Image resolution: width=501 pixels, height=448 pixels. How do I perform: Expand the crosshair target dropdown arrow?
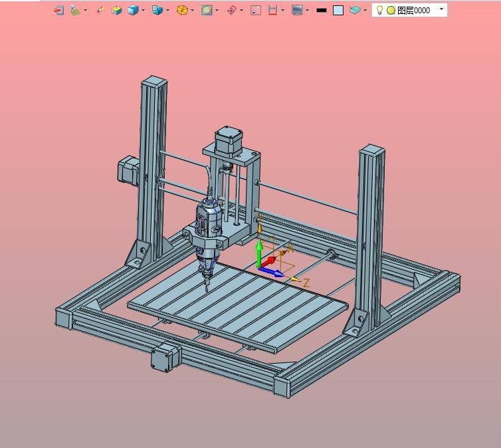242,11
